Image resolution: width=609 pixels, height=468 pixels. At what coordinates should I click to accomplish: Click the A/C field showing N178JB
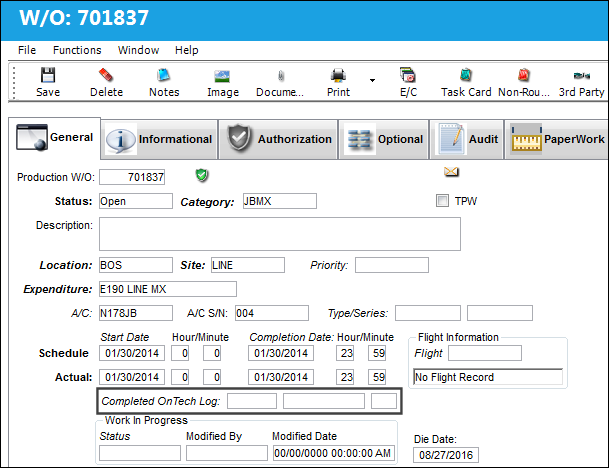coord(136,313)
